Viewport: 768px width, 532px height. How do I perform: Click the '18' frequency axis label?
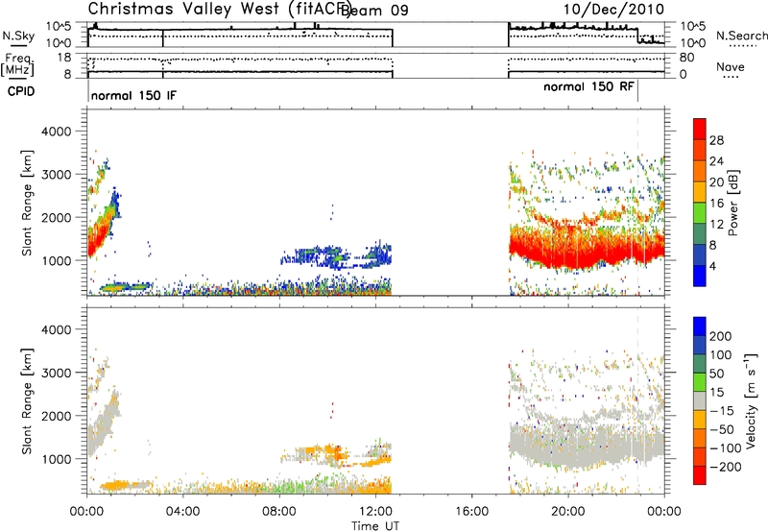click(x=63, y=58)
